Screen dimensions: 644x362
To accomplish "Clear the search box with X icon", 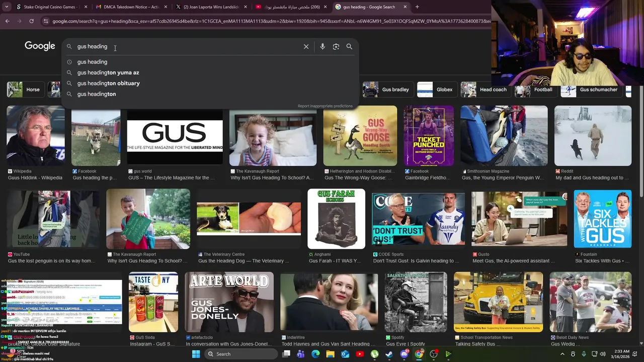I will 306,46.
